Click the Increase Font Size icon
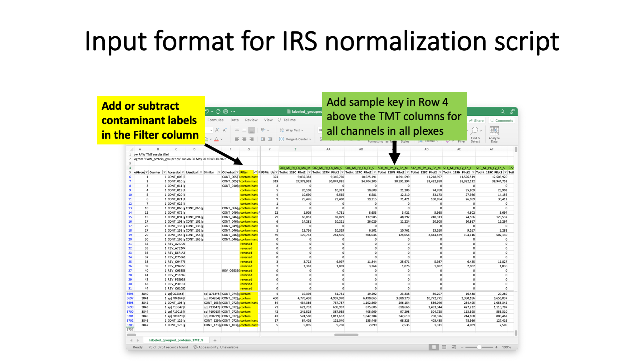Screen dimensions: 644x362 [217, 130]
